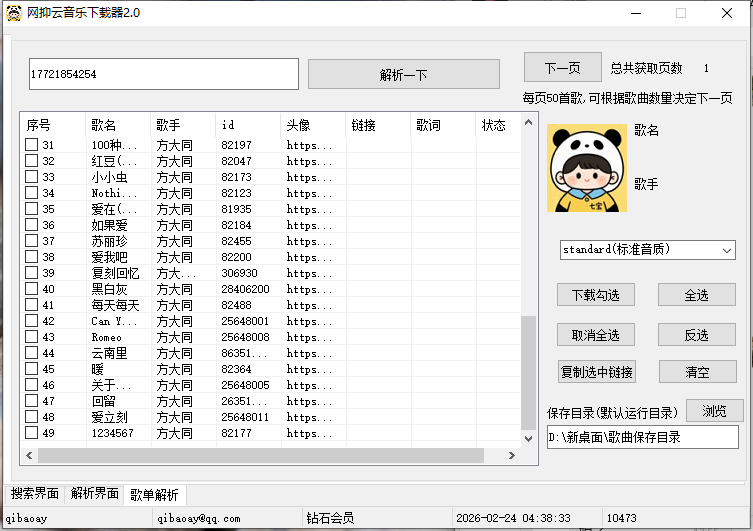753x531 pixels.
Task: Click the panda app icon in title bar
Action: [14, 13]
